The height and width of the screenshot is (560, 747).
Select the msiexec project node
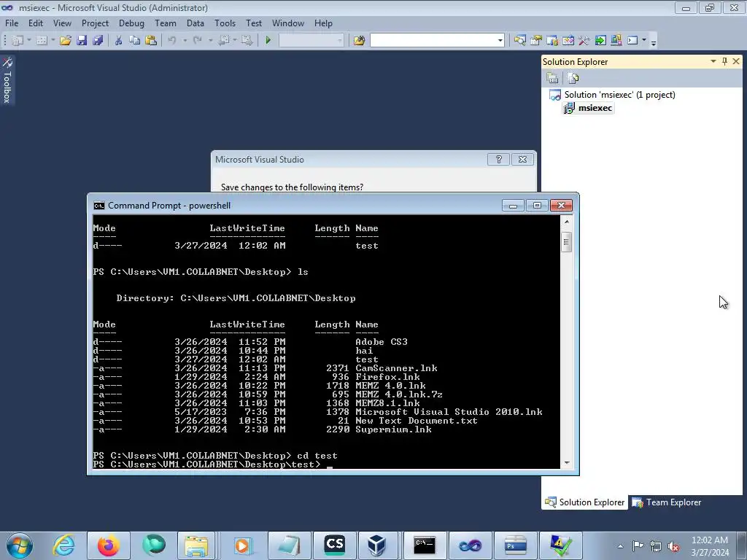pyautogui.click(x=589, y=108)
